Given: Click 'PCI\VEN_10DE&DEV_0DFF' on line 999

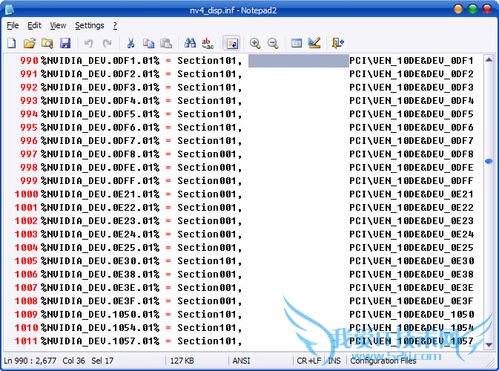Looking at the screenshot, I should coord(411,181).
